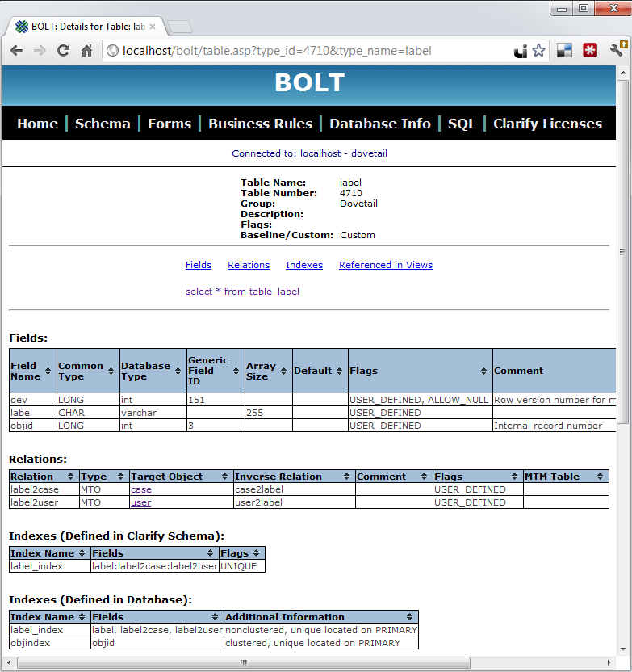This screenshot has width=632, height=672.
Task: Open the wrench settings menu
Action: (617, 49)
